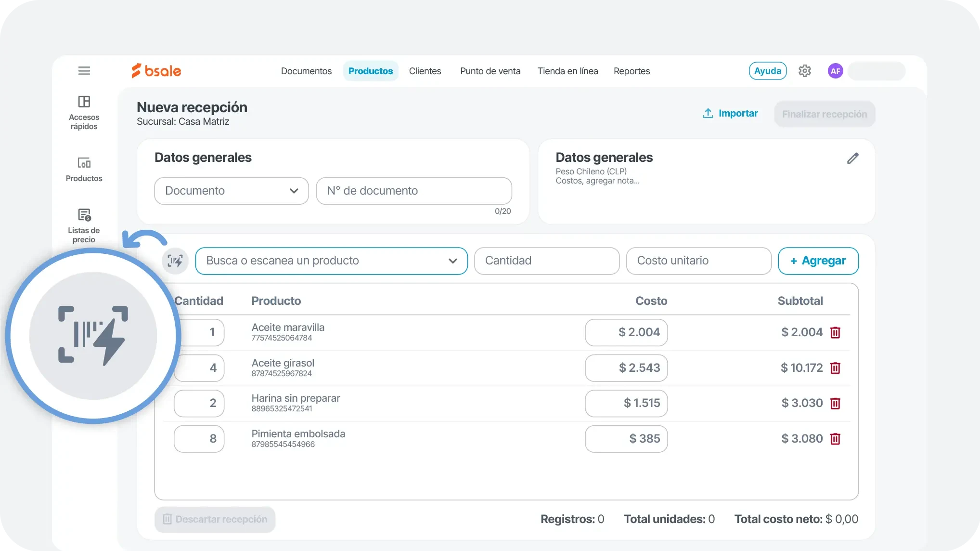Switch to the Documentos menu

pyautogui.click(x=306, y=71)
